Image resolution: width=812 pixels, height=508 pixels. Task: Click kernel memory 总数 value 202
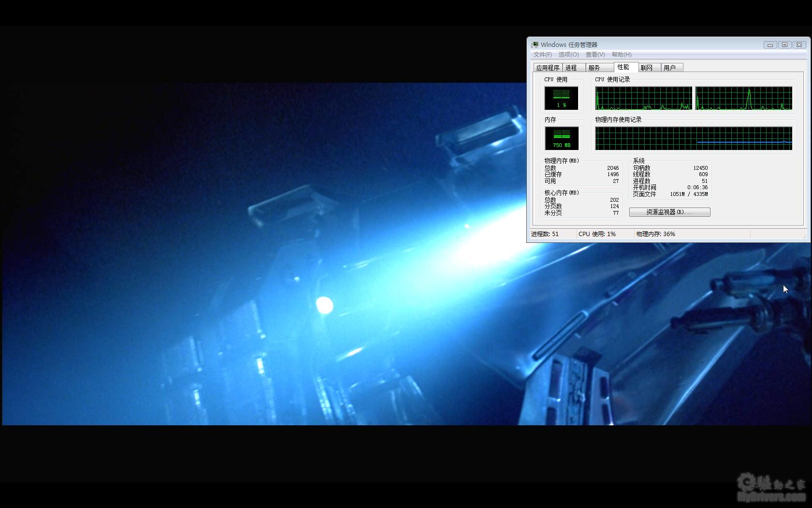coord(614,200)
